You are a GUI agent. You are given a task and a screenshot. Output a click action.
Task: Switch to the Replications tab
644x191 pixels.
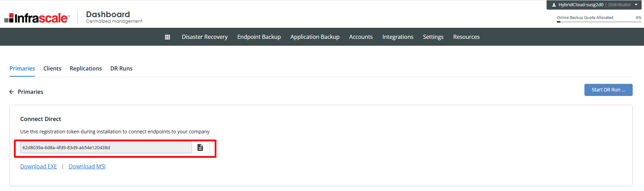(86, 69)
